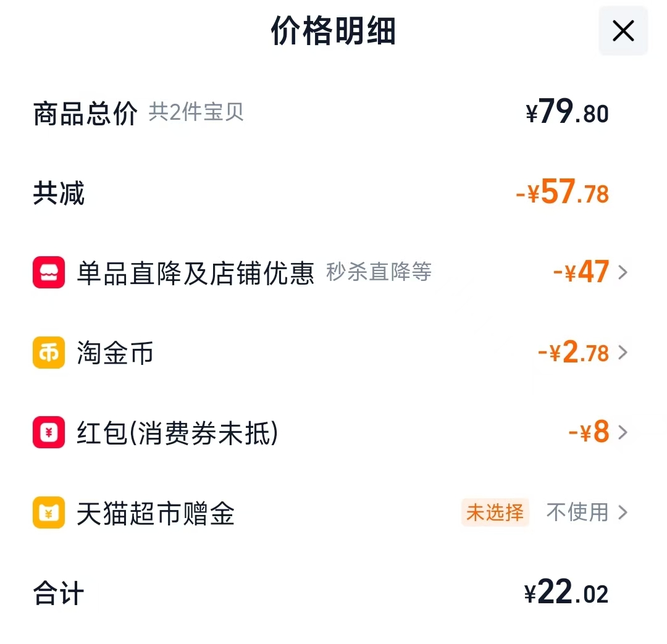Click the -¥2.78 淘金币 deduction amount
Viewport: 667px width, 644px height.
click(574, 353)
